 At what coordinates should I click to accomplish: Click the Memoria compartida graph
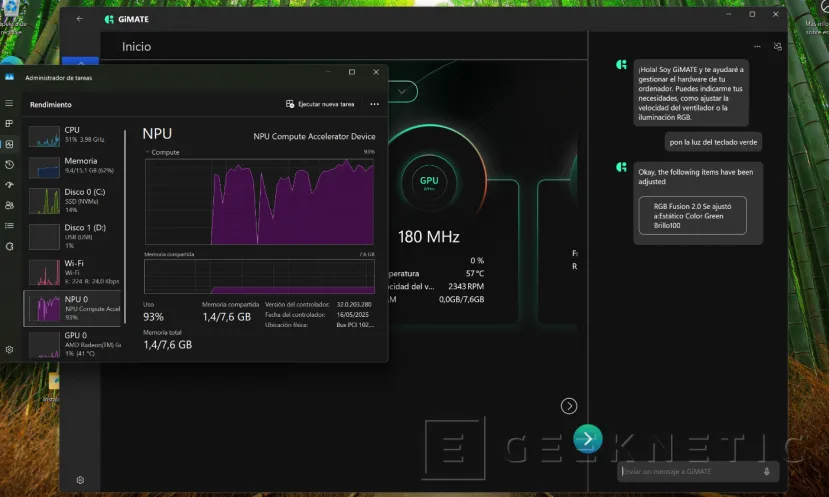[x=259, y=276]
